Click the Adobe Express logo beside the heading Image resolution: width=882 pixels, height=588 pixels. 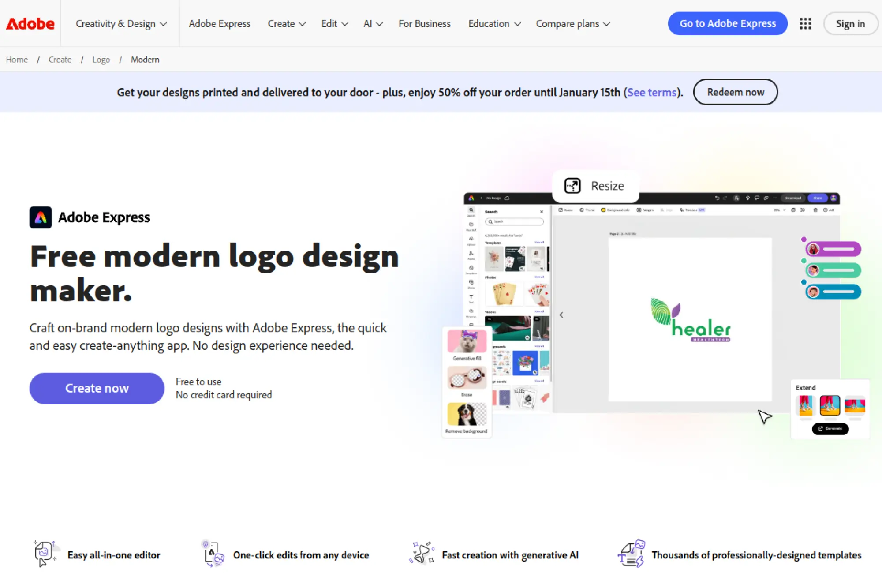(x=41, y=217)
